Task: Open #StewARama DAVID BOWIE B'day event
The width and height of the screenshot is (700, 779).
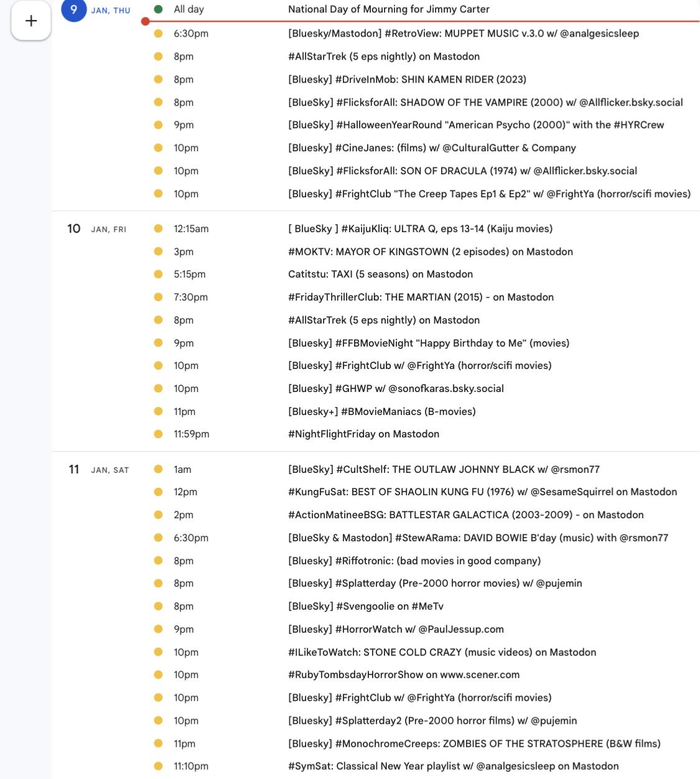Action: (x=478, y=538)
